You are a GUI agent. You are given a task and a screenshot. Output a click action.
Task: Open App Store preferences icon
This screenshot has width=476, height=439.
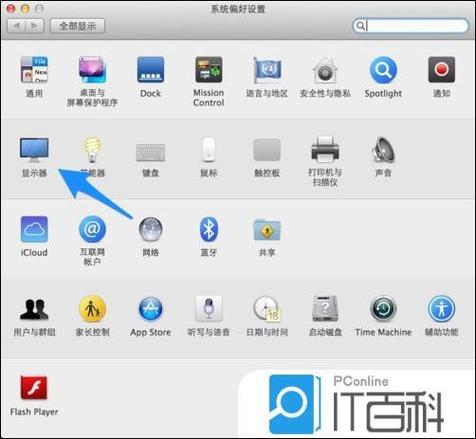point(151,309)
